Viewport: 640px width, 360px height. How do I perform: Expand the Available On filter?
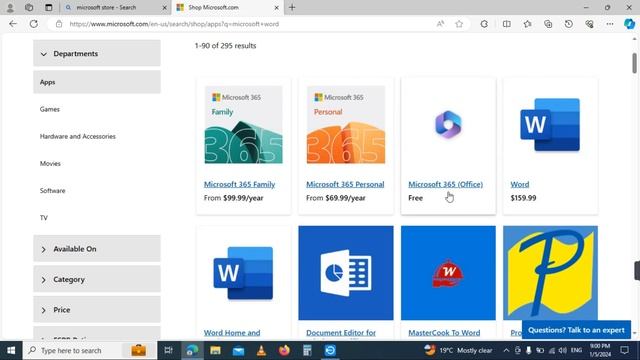tap(97, 249)
